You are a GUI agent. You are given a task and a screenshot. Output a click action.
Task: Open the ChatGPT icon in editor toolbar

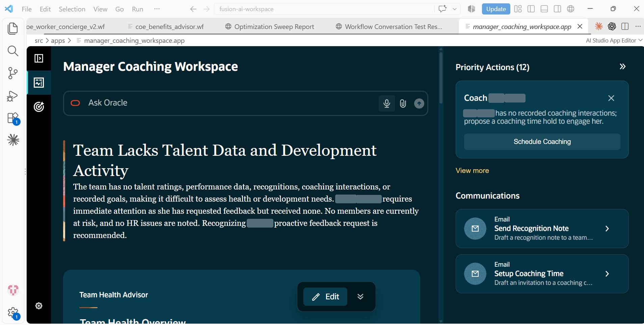(612, 26)
